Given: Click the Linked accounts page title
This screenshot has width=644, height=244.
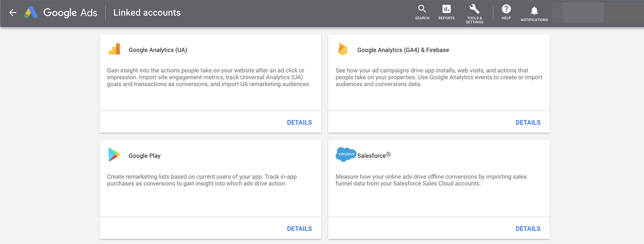Looking at the screenshot, I should [147, 12].
